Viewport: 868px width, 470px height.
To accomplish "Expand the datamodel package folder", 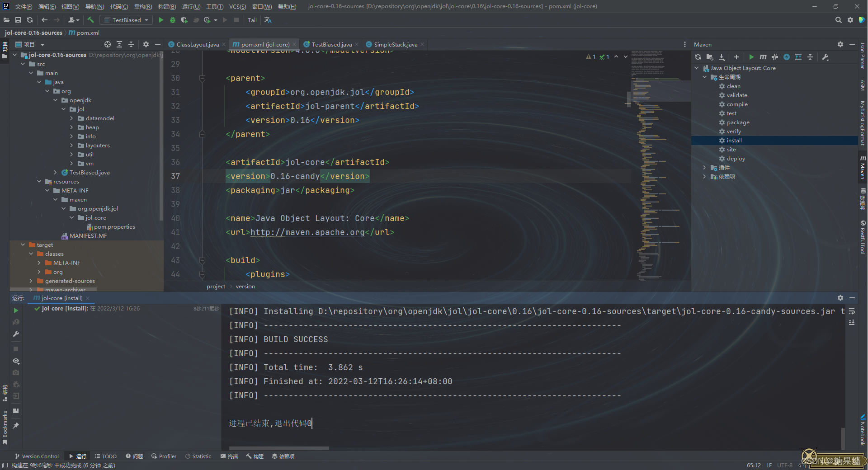I will click(71, 118).
